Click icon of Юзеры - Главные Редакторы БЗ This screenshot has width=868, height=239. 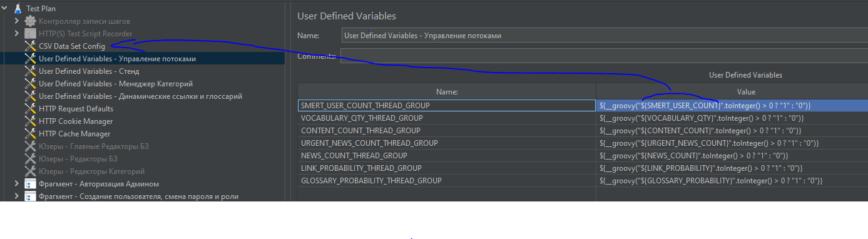[30, 146]
